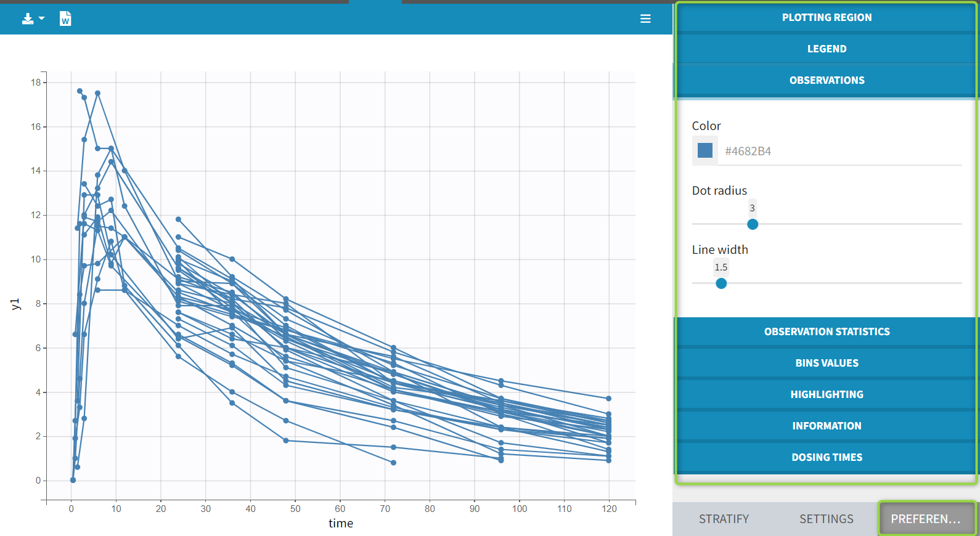Switch to the Settings tab

827,519
